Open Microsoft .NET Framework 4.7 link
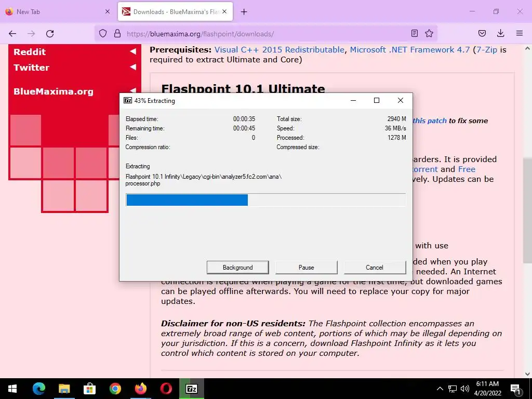Screen dimensions: 532x399 point(410,50)
